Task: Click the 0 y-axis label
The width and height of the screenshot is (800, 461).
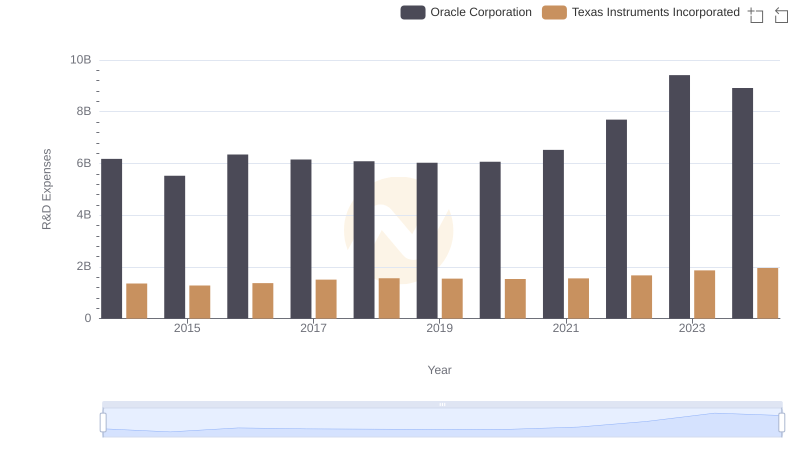Action: coord(88,318)
